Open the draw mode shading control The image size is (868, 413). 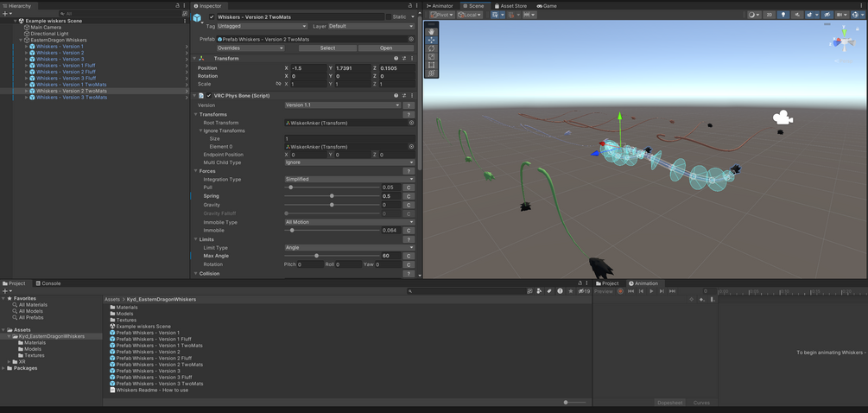(x=753, y=15)
